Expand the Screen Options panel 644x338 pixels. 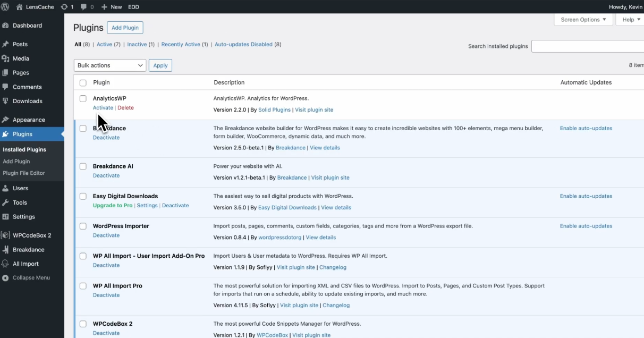(583, 20)
